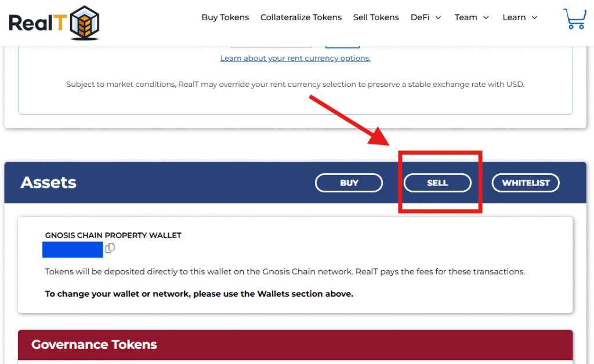Open the Learn menu label

(x=514, y=17)
